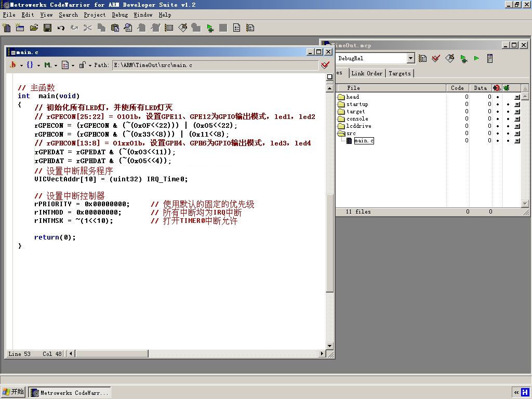Click the New Window icon beside New Text File
This screenshot has width=532, height=399.
(20, 28)
